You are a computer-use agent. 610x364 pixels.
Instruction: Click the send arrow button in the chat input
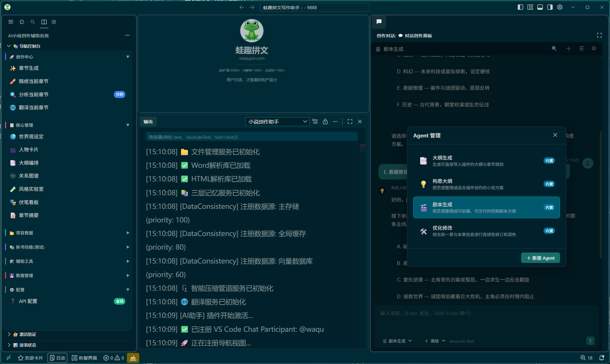(x=590, y=341)
